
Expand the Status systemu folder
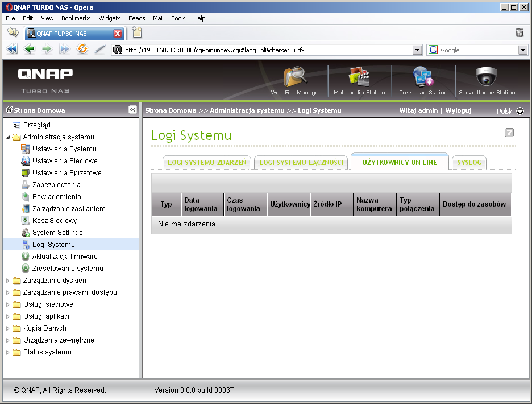8,352
